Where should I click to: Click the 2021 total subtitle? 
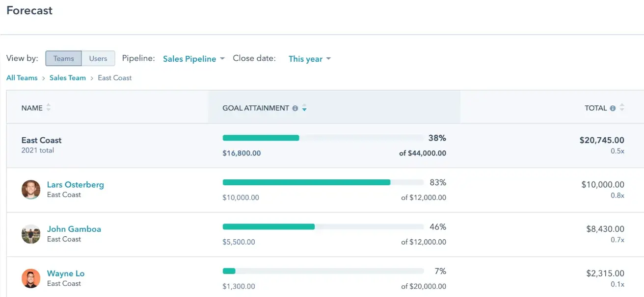pyautogui.click(x=38, y=150)
